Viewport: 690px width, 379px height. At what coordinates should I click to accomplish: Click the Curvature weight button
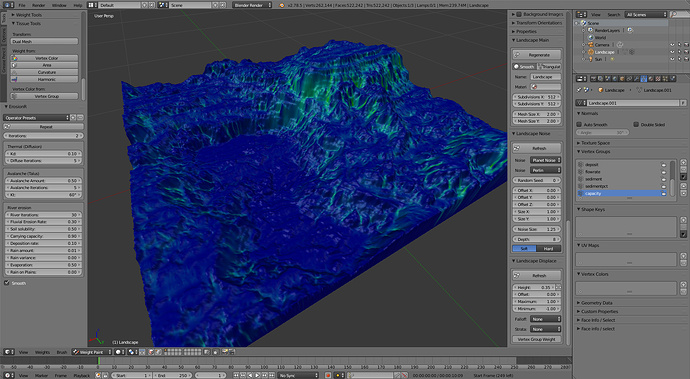point(44,72)
